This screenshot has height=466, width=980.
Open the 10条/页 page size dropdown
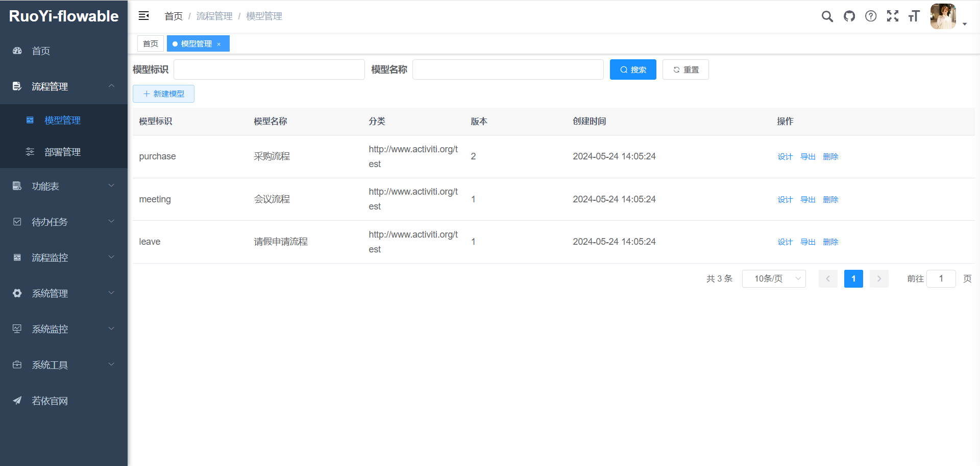(x=774, y=278)
